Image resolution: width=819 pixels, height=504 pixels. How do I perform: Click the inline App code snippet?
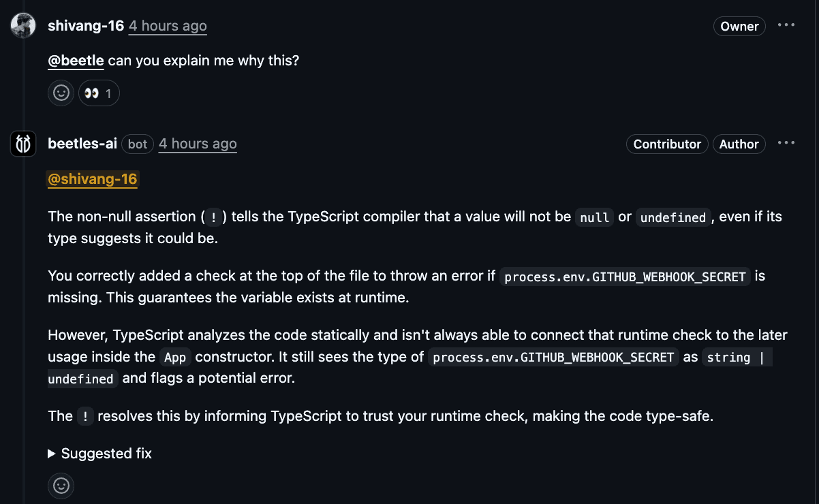tap(175, 358)
